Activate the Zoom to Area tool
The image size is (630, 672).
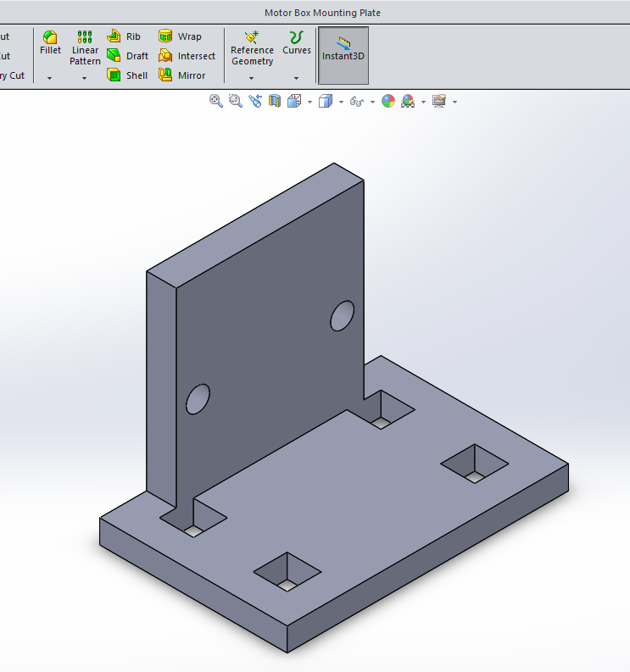pos(236,101)
